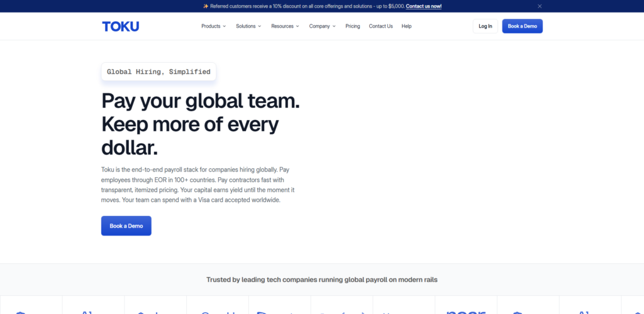This screenshot has height=314, width=644.
Task: Expand the Resources menu
Action: (x=285, y=26)
